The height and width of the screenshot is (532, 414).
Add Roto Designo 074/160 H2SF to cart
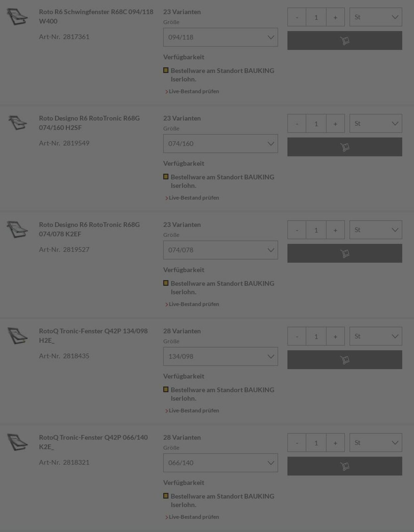coord(344,147)
